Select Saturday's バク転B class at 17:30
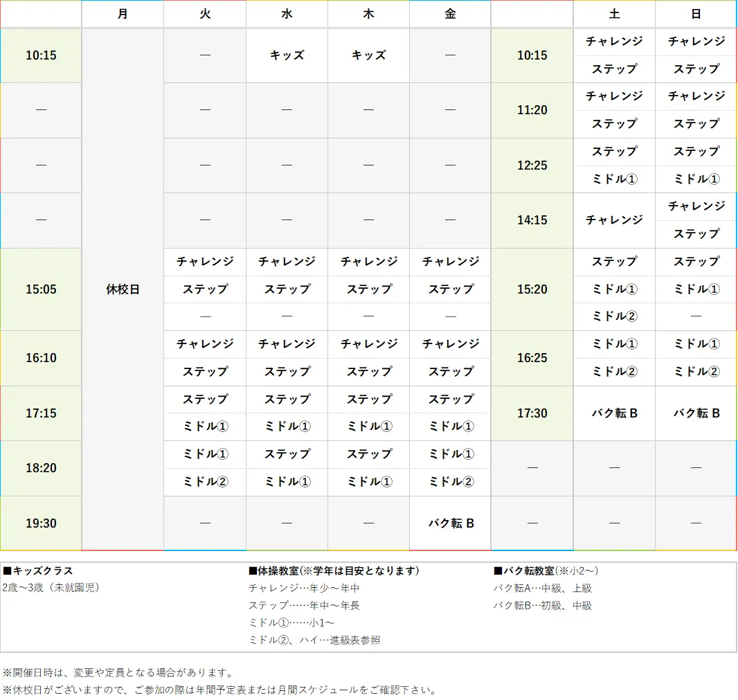The height and width of the screenshot is (700, 738). coord(613,413)
